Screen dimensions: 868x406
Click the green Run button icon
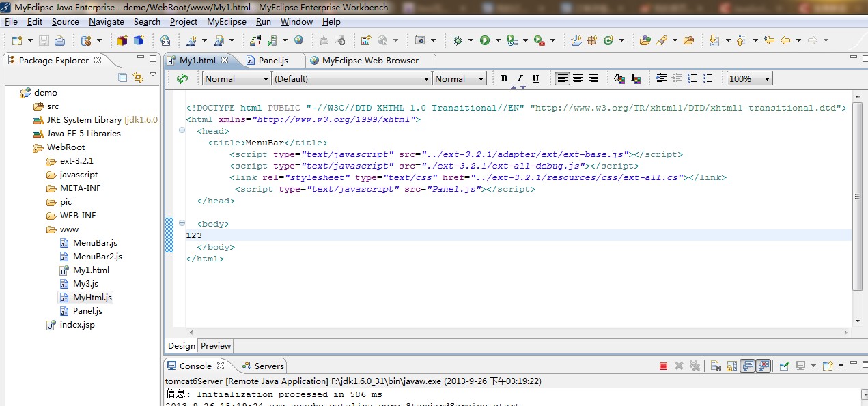pos(485,41)
